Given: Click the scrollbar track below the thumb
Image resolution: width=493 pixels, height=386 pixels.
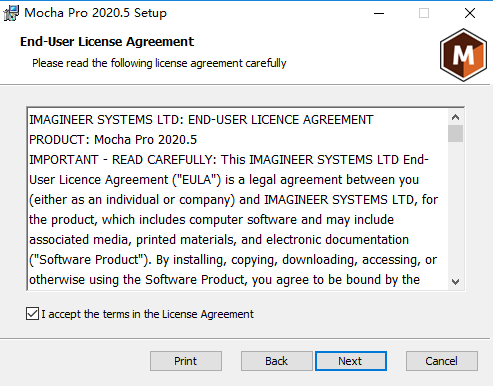Looking at the screenshot, I should click(455, 208).
